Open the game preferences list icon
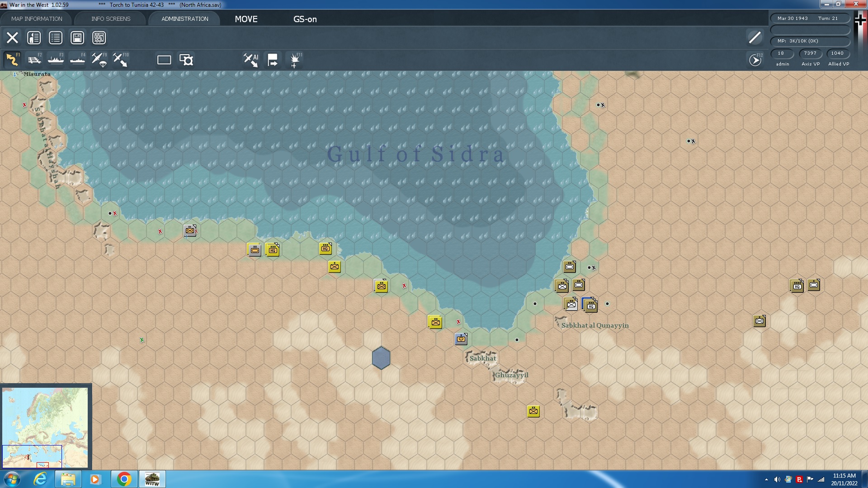This screenshot has width=868, height=488. point(56,38)
